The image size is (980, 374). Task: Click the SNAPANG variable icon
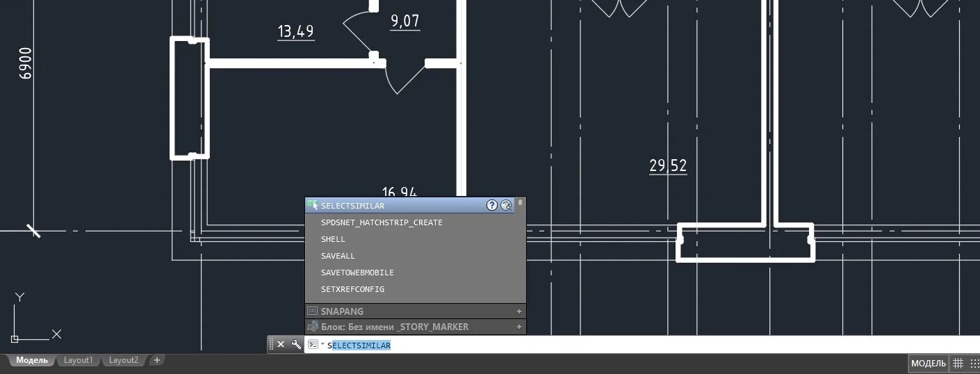click(313, 311)
